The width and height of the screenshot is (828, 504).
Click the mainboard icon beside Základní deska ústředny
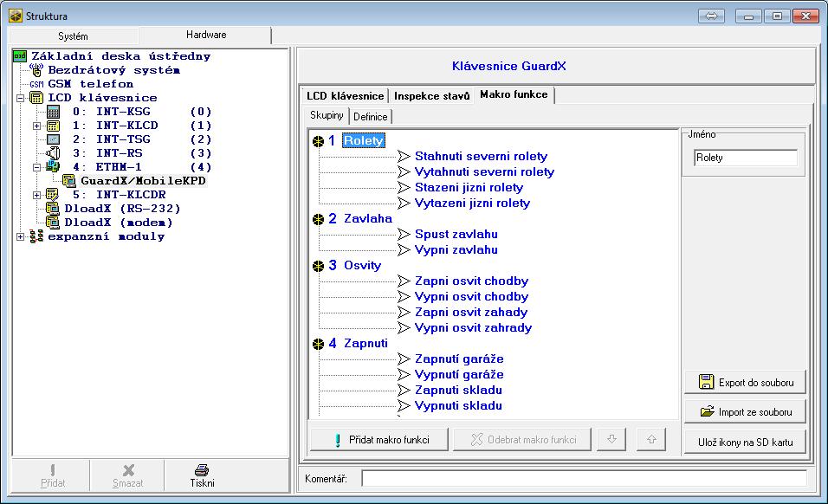click(20, 56)
